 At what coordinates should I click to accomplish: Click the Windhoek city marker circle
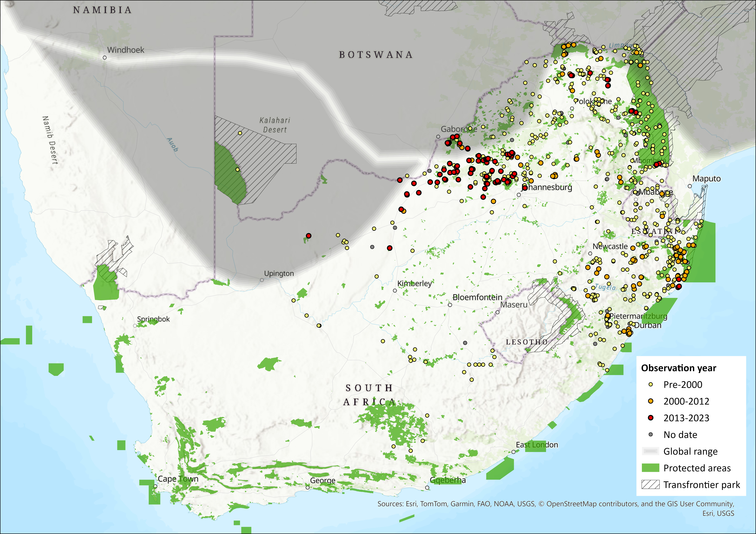point(105,58)
